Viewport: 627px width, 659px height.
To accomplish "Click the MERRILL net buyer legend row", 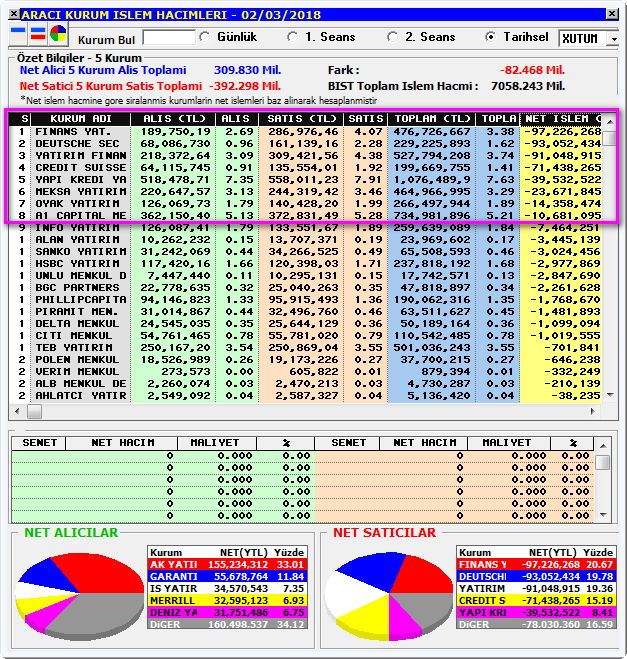I will (227, 601).
